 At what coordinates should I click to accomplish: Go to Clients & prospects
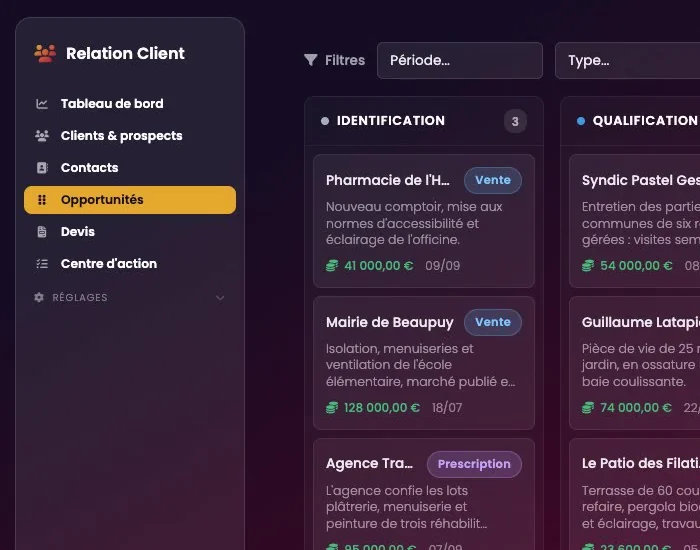tap(130, 136)
